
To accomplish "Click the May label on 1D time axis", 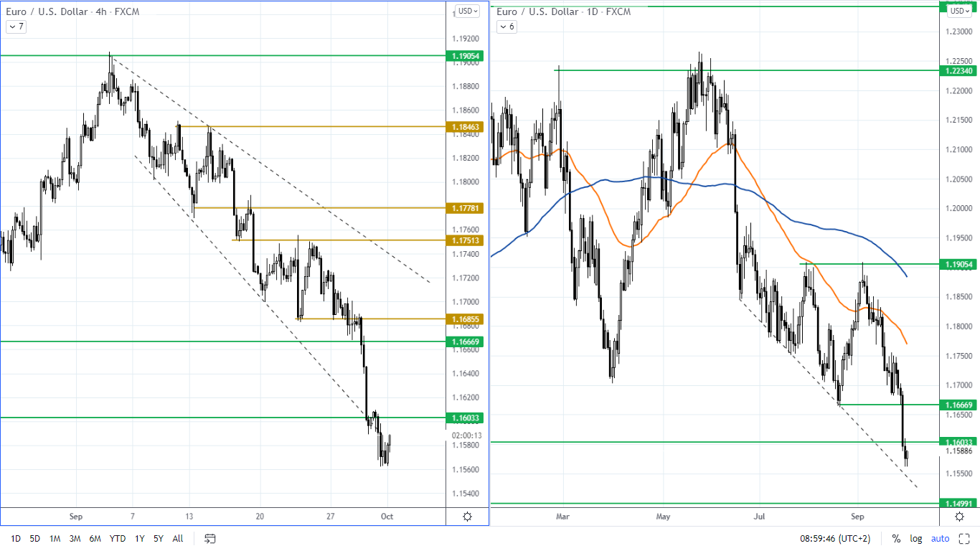I will tap(663, 517).
